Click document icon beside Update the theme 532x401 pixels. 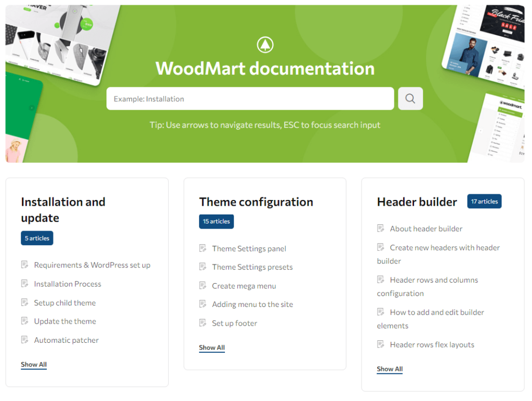tap(24, 321)
